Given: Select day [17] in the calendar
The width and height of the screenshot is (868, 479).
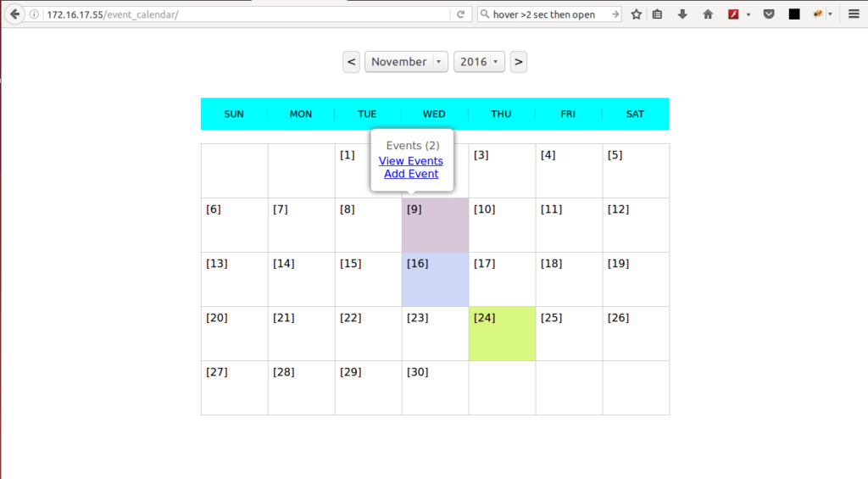Looking at the screenshot, I should (502, 279).
